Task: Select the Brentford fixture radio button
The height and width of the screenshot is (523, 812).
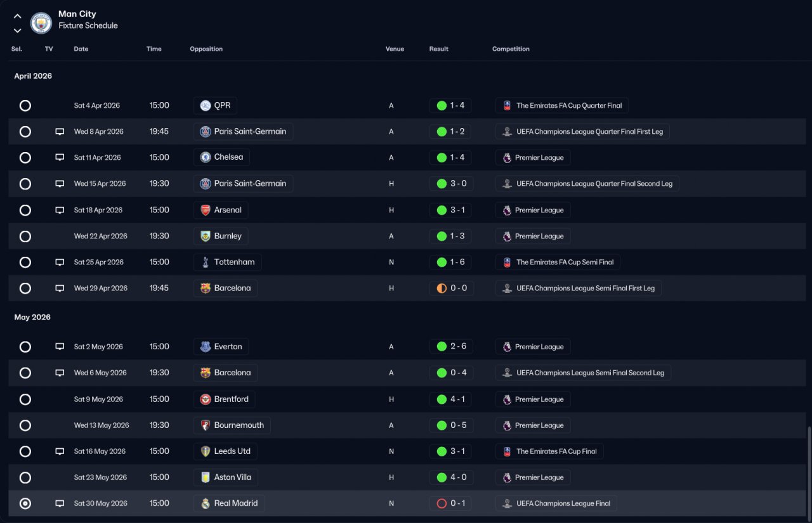Action: [x=25, y=399]
